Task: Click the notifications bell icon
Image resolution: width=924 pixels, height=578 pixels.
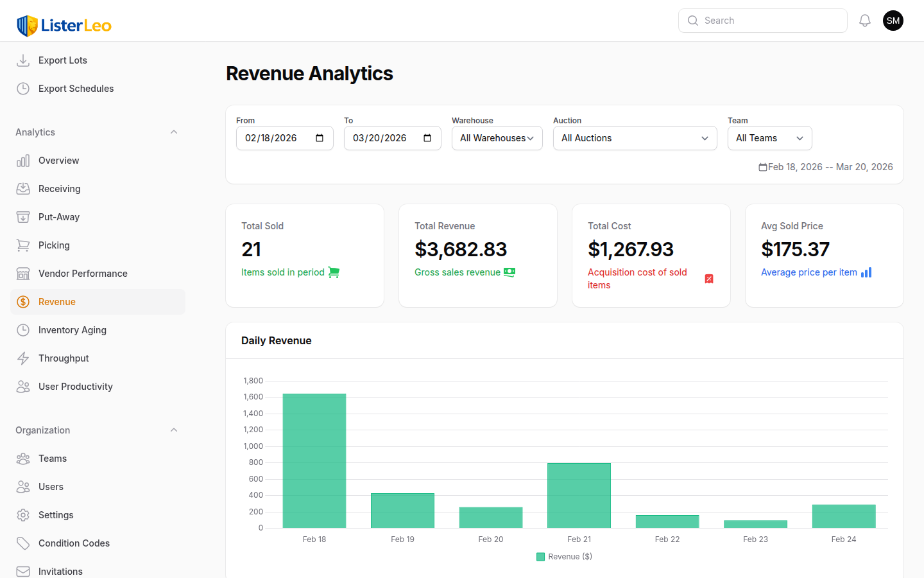Action: click(x=865, y=21)
